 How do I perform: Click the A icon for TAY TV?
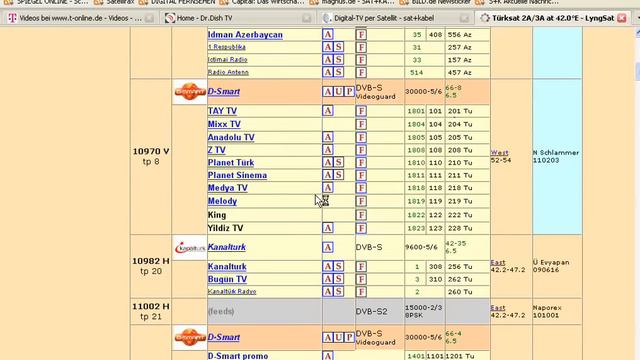click(x=328, y=111)
